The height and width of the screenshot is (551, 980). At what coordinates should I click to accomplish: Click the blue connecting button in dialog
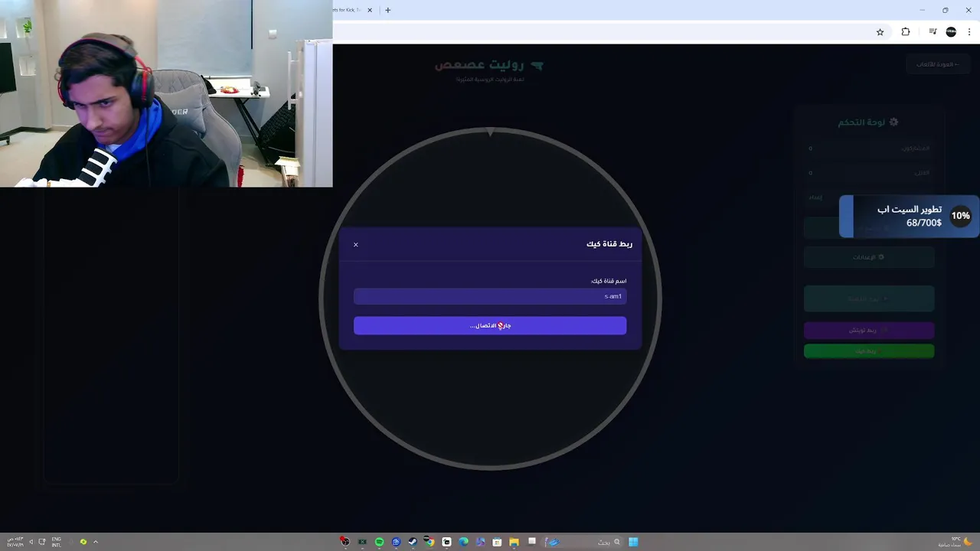tap(490, 325)
